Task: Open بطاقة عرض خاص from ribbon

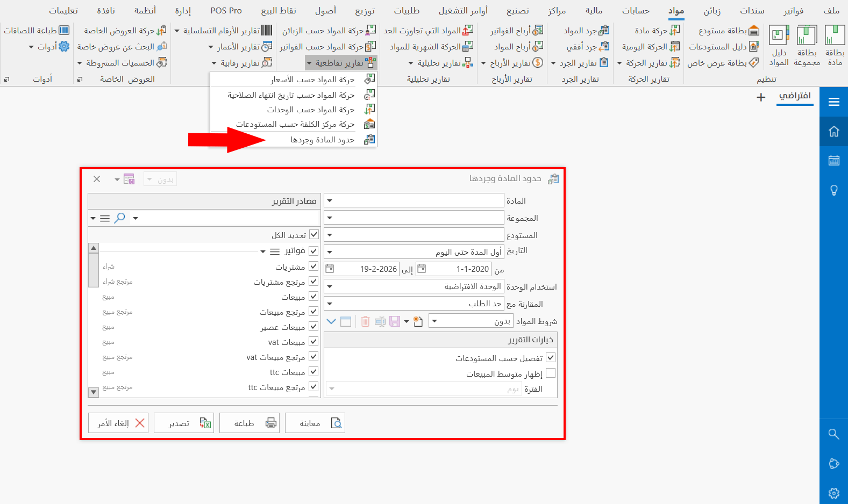Action: click(723, 63)
